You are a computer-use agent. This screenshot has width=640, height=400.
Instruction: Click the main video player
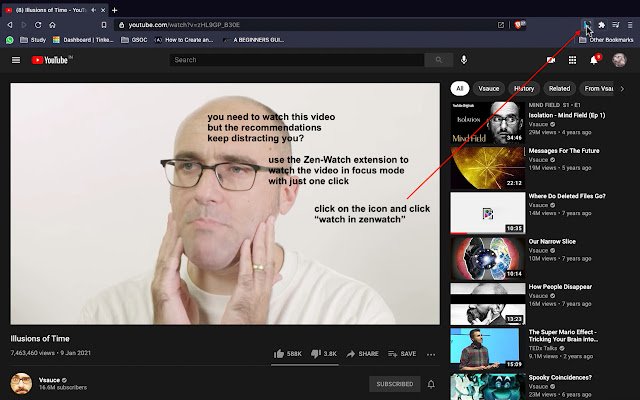[225, 204]
